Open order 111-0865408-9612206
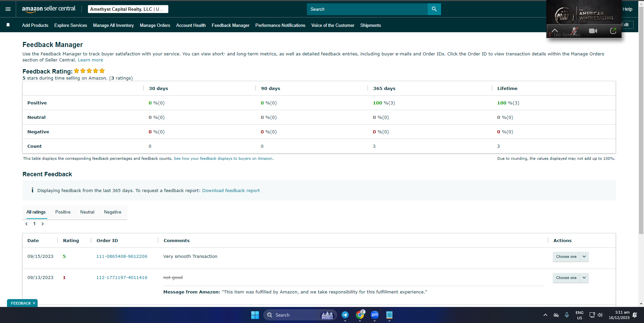The height and width of the screenshot is (323, 644). pyautogui.click(x=122, y=257)
